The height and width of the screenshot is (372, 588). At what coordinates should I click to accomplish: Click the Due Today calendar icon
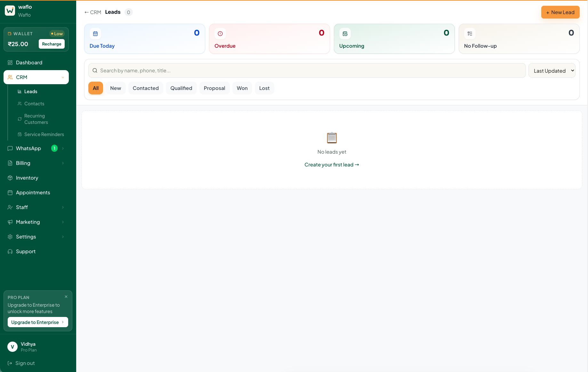pos(95,34)
